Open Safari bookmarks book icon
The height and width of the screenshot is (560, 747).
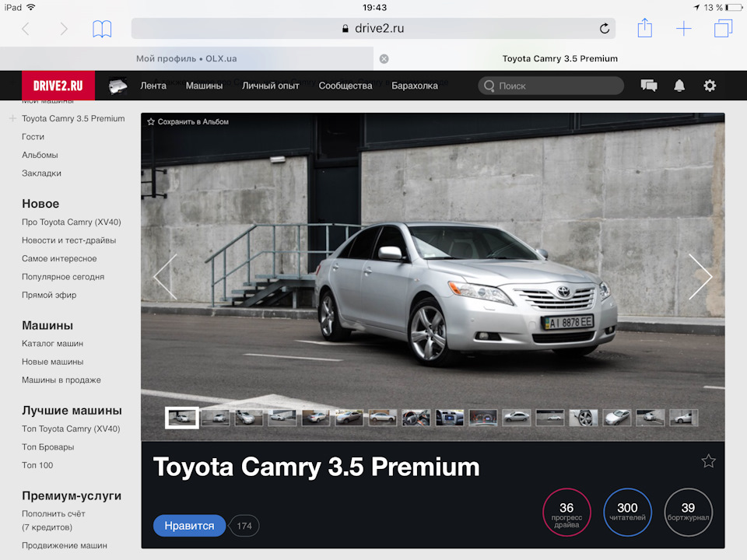102,29
